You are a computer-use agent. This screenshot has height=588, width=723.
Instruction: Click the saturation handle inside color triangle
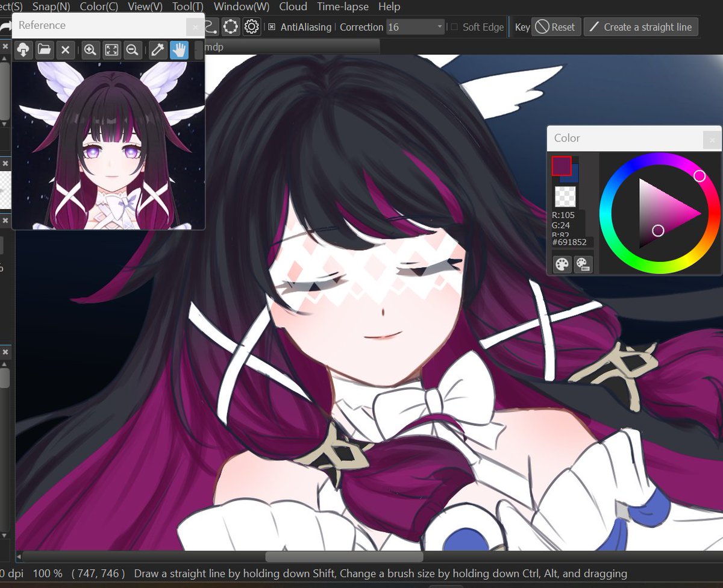click(658, 230)
